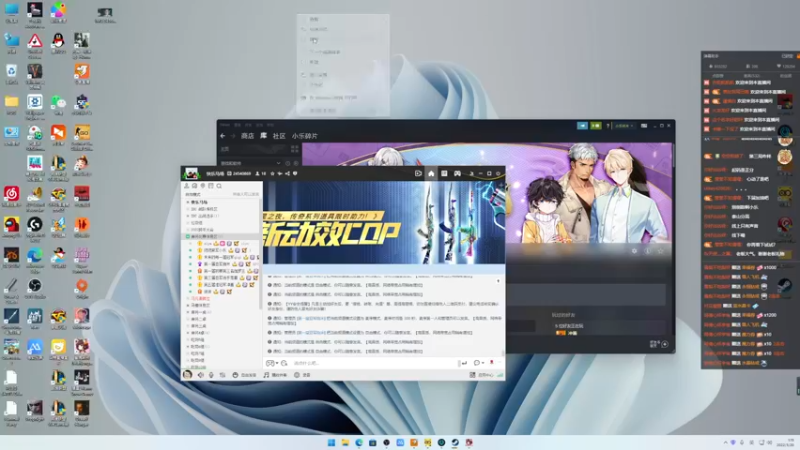This screenshot has width=800, height=450.
Task: Open Steam account name dropdown
Action: click(624, 126)
